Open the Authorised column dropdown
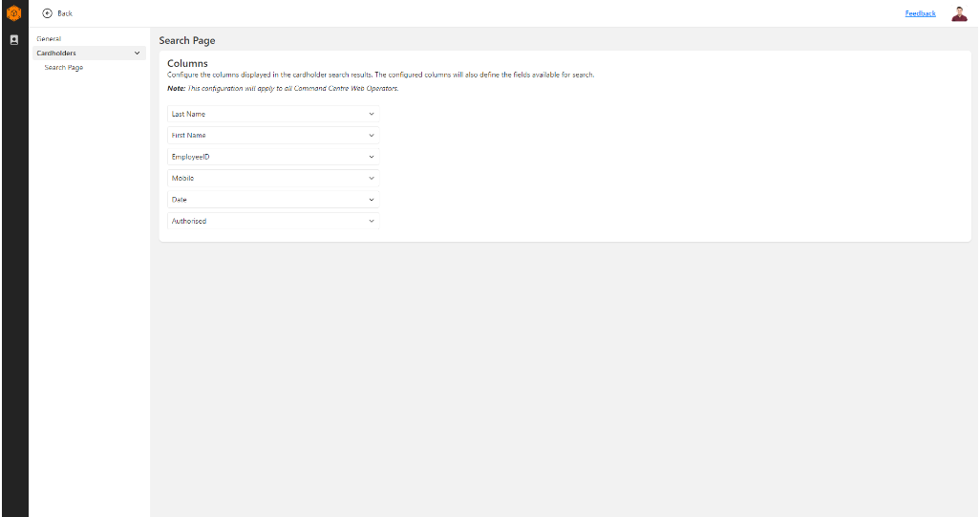This screenshot has height=517, width=980. [272, 221]
